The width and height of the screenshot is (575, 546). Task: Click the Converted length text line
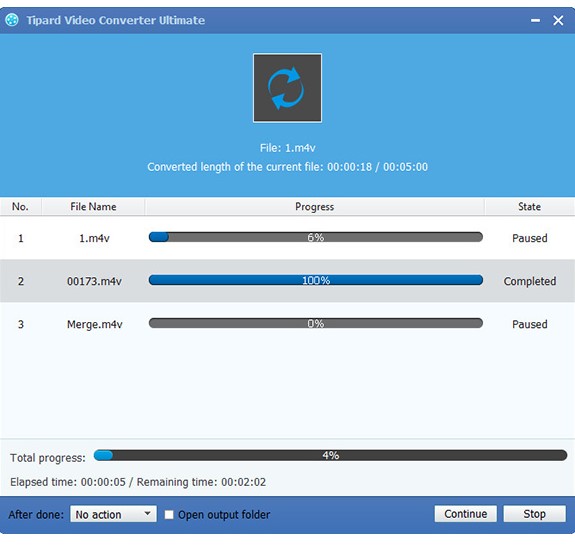288,167
